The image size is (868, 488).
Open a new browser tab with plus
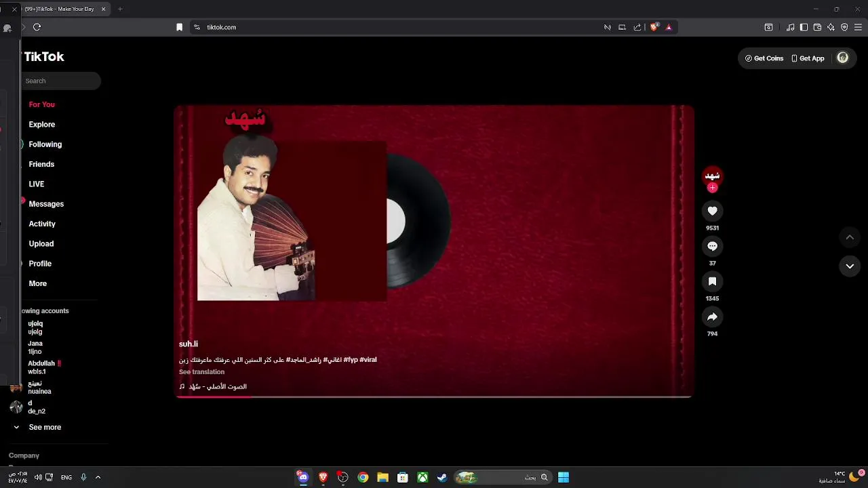tap(120, 9)
